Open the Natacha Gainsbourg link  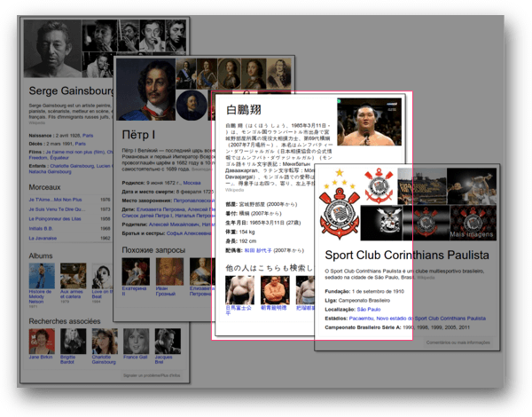point(50,172)
